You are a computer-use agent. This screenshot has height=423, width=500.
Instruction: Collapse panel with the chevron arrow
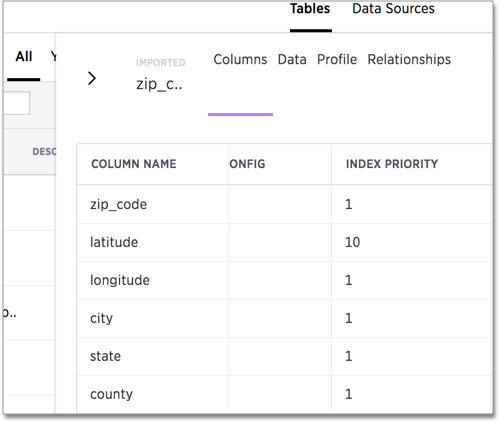tap(92, 78)
